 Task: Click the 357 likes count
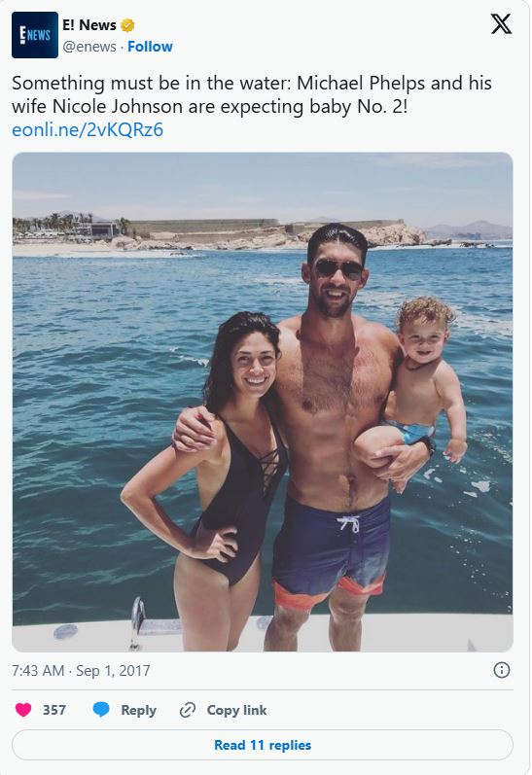54,710
